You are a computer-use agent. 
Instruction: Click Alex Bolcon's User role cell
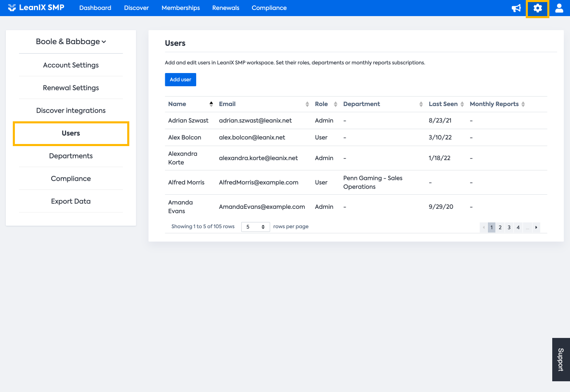[321, 137]
